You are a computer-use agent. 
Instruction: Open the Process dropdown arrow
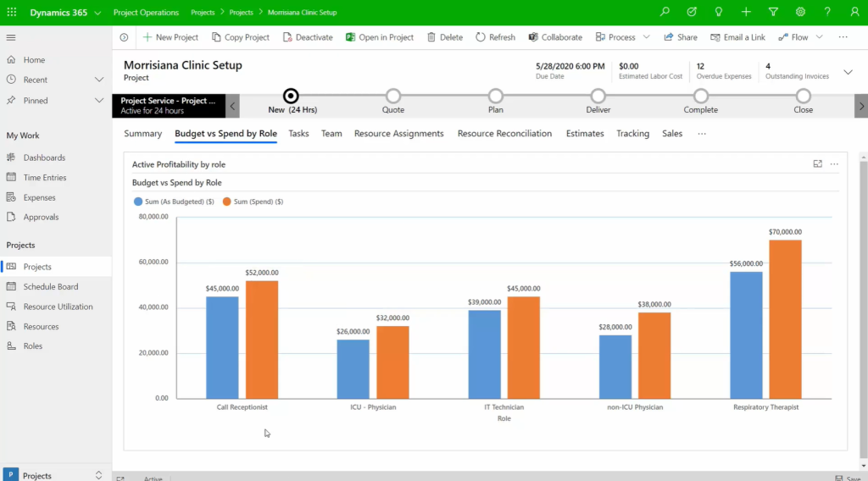click(647, 37)
